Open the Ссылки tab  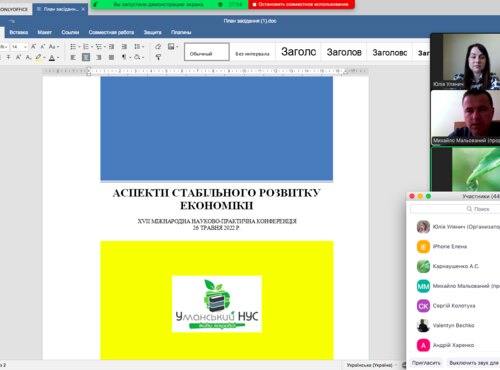tap(70, 32)
